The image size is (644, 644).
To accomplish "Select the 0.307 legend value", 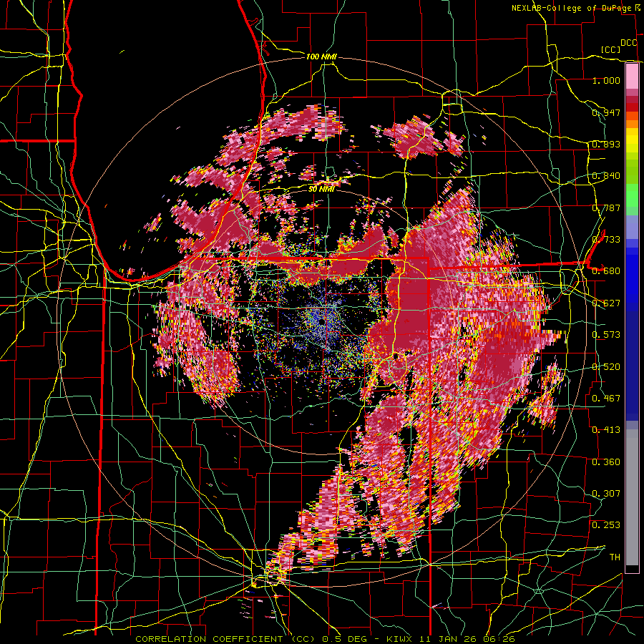I will pos(606,494).
